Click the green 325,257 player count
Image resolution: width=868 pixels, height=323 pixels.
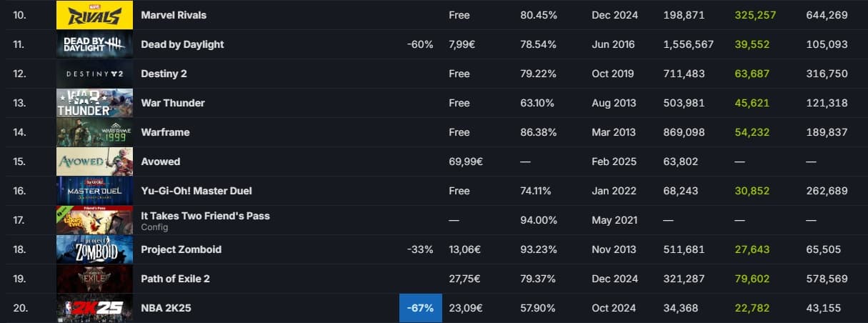click(755, 15)
